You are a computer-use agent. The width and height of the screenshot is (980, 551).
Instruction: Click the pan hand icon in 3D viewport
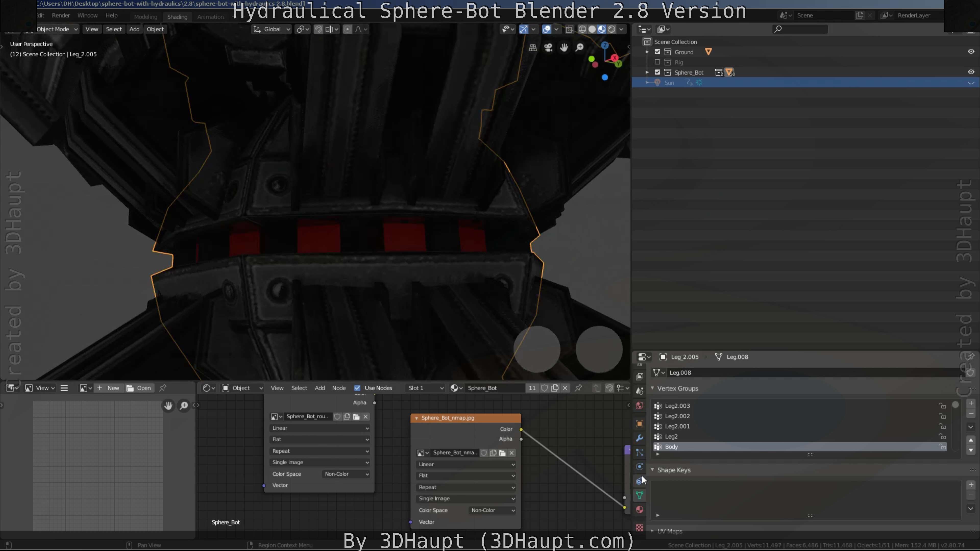[564, 47]
